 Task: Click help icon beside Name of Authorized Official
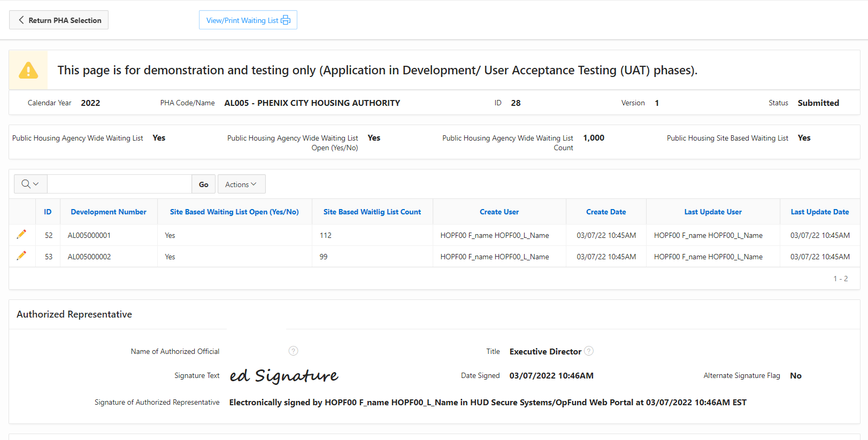pyautogui.click(x=293, y=351)
